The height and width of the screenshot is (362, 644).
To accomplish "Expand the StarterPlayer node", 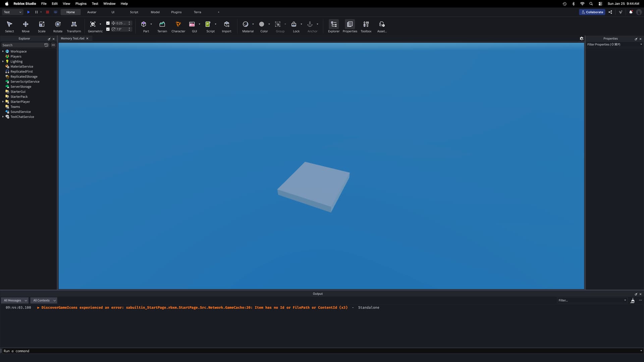I will pyautogui.click(x=3, y=102).
